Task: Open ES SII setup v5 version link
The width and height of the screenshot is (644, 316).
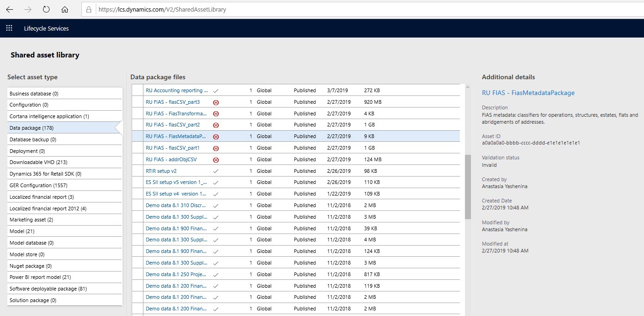Action: pos(176,183)
